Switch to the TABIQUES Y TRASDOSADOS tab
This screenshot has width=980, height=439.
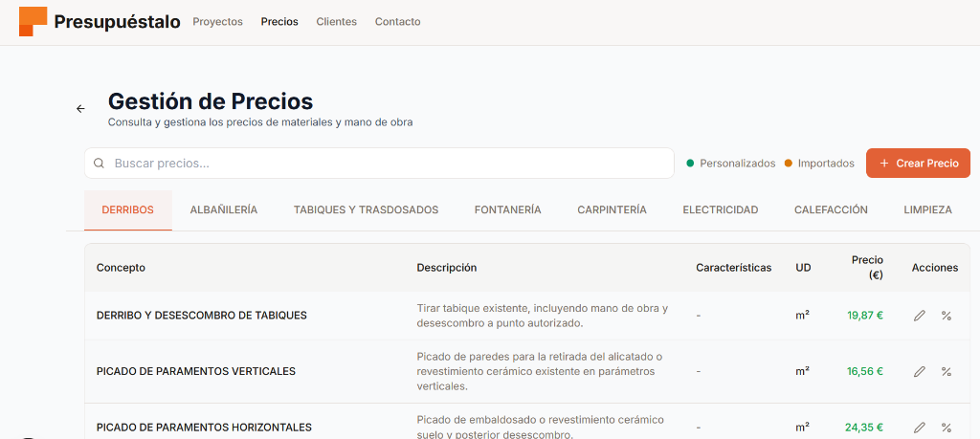coord(366,209)
